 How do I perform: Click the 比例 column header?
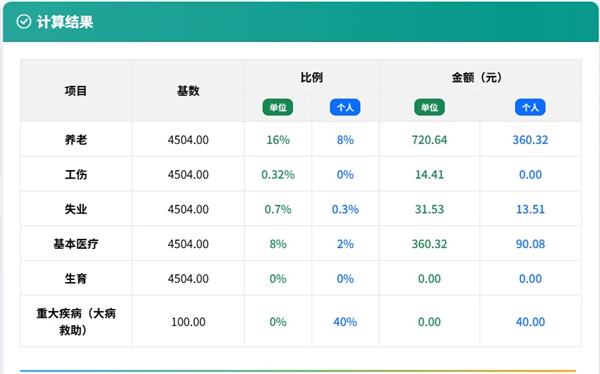pyautogui.click(x=311, y=77)
